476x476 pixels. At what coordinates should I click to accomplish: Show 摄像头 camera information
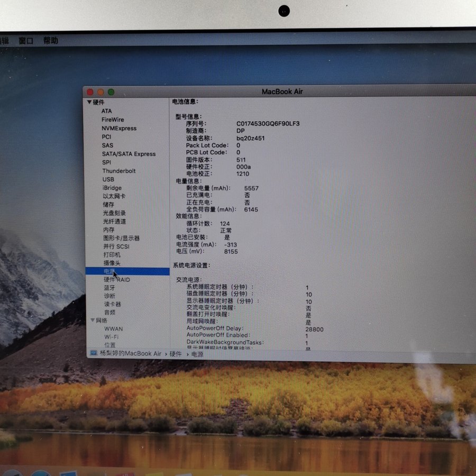coord(112,263)
